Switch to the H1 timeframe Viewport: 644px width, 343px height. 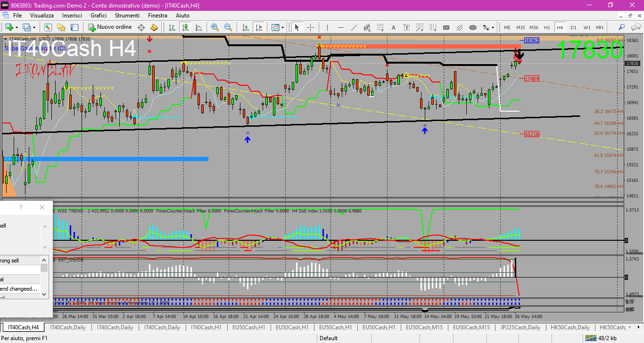(x=547, y=27)
